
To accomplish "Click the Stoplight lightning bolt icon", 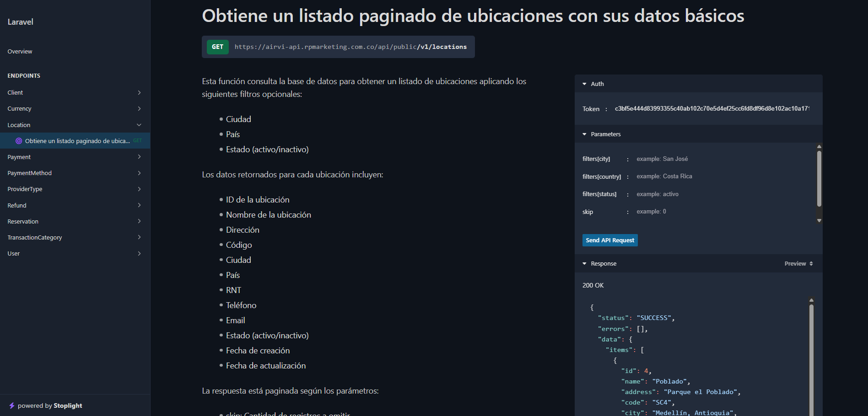I will point(12,405).
